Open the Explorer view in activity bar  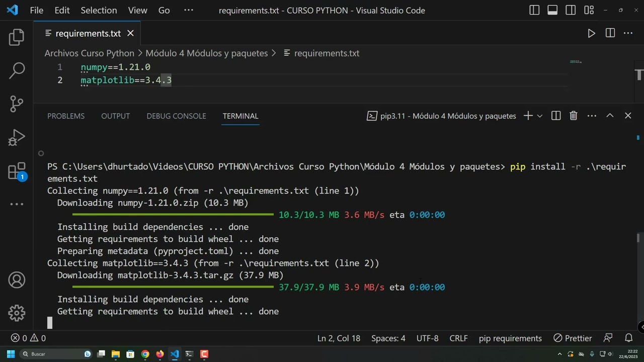[17, 37]
